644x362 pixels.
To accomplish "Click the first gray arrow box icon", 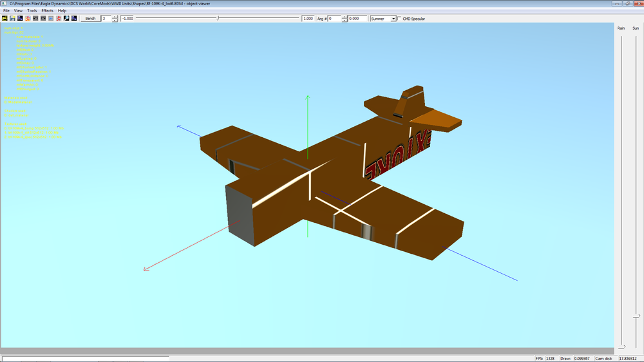I will coord(35,19).
